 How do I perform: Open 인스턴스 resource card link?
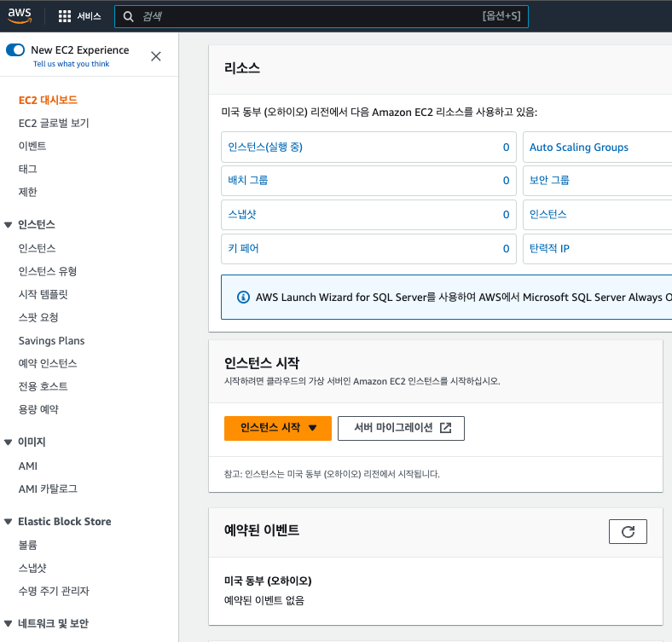point(547,214)
